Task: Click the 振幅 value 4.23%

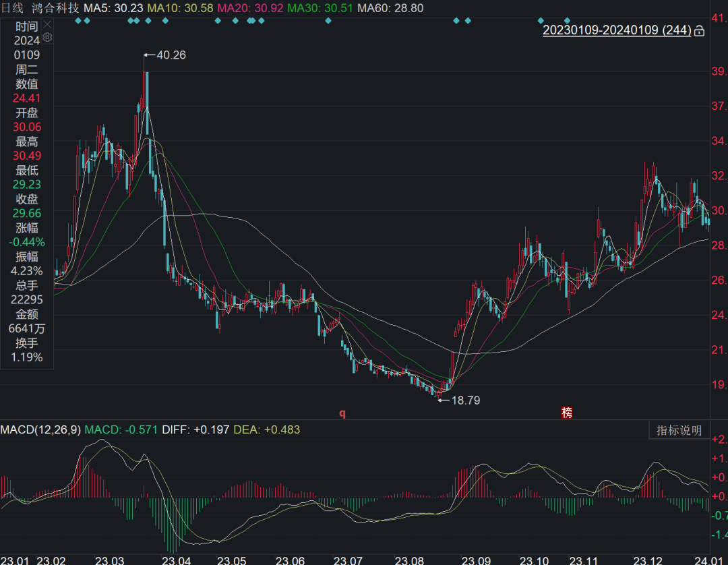Action: tap(27, 271)
